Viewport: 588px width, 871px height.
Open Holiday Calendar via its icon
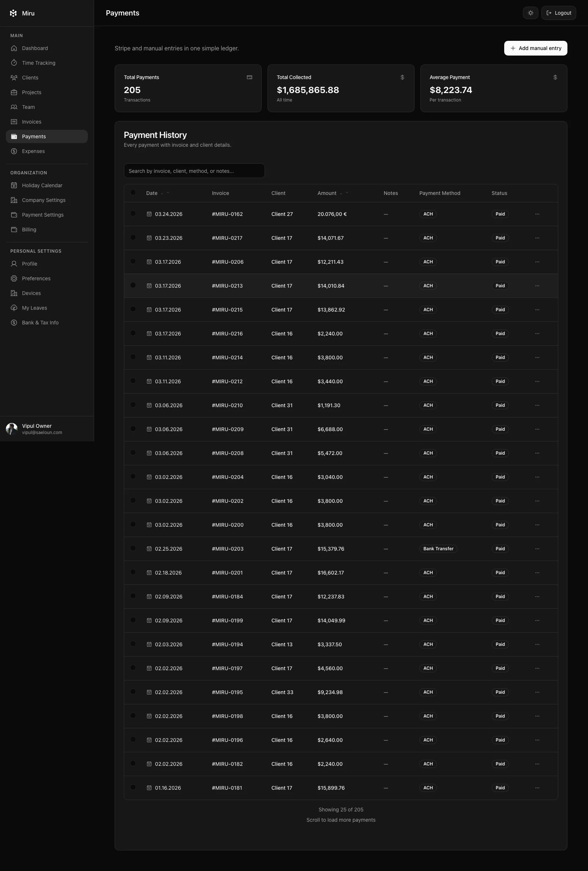[14, 185]
